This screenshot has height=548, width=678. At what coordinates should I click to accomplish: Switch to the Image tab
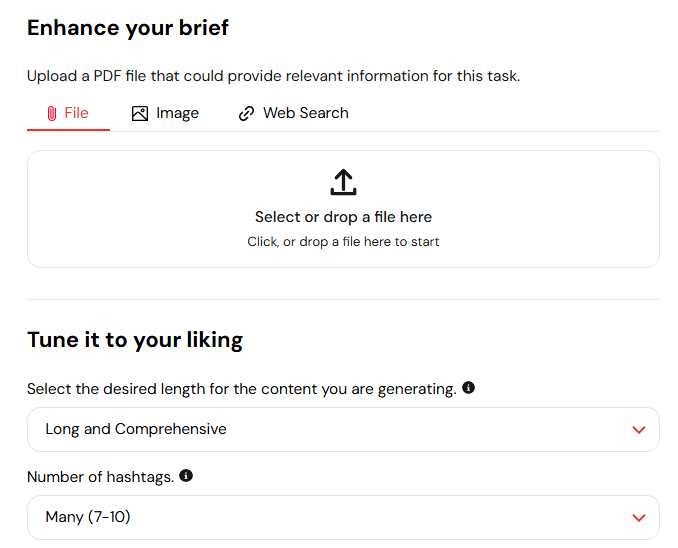(x=165, y=113)
